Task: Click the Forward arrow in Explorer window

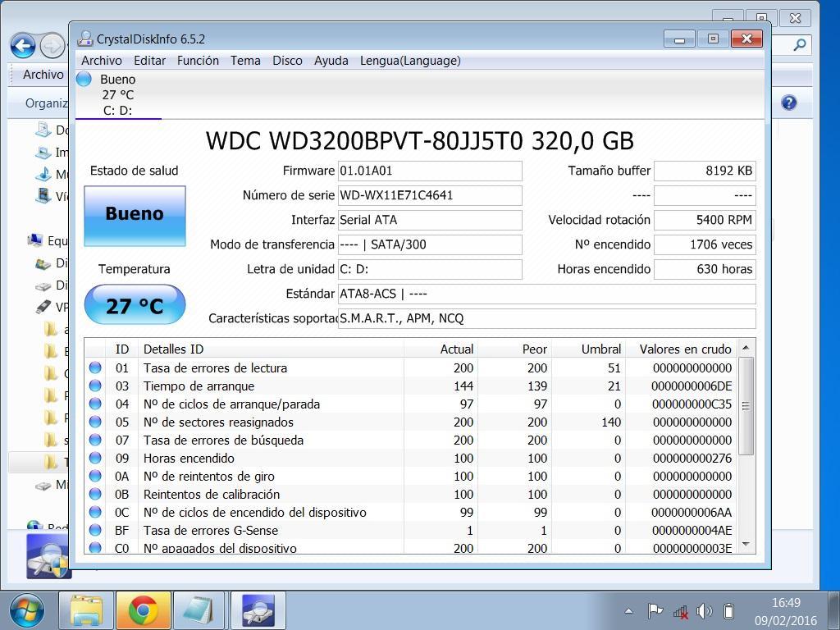Action: click(52, 46)
